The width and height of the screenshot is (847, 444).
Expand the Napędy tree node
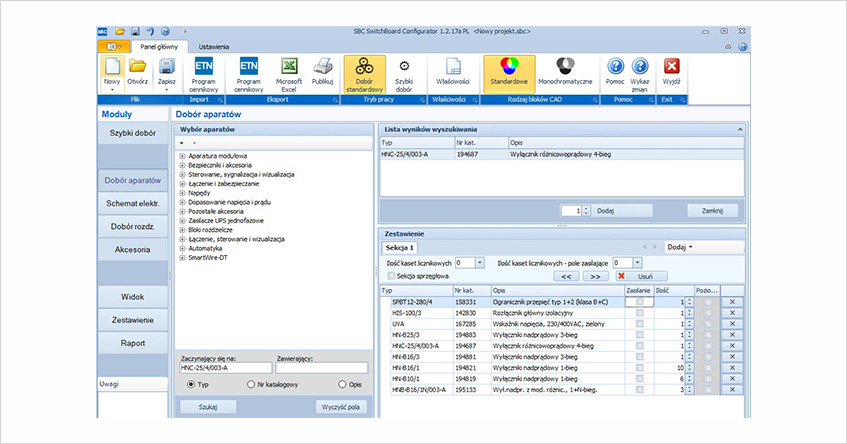pos(183,193)
